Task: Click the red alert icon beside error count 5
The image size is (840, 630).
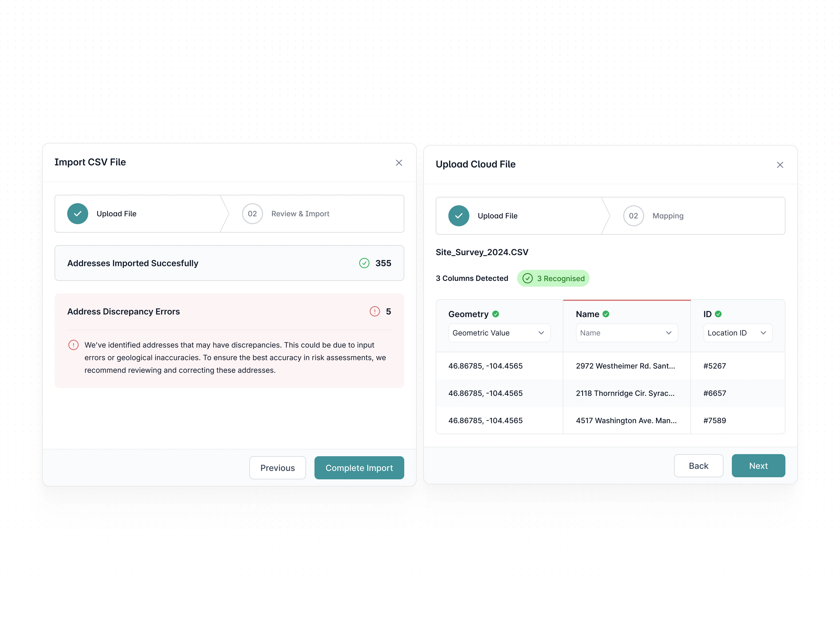Action: click(x=374, y=311)
